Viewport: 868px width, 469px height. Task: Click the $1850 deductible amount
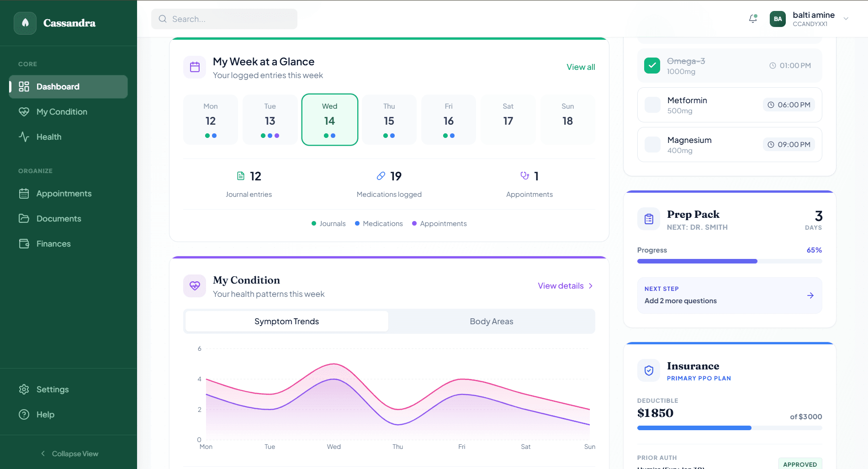[655, 413]
